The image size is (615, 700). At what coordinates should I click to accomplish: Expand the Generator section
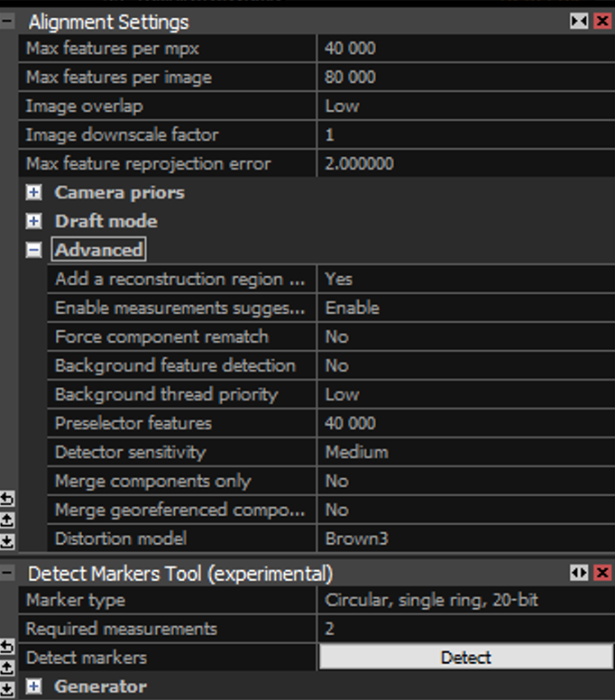click(34, 686)
